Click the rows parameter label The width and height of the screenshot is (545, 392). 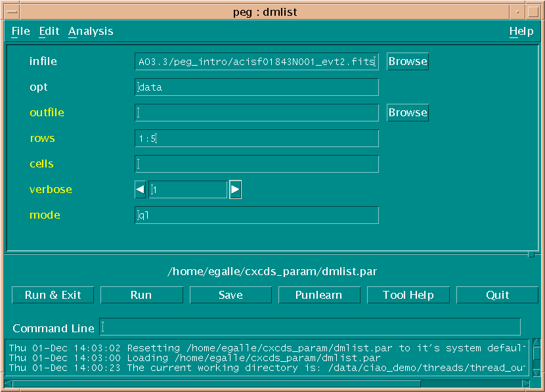tap(42, 139)
